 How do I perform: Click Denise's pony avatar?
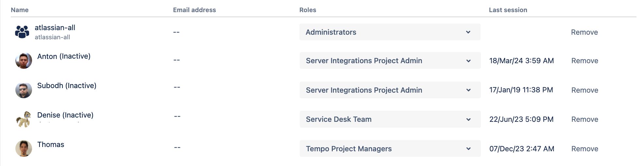(x=24, y=119)
